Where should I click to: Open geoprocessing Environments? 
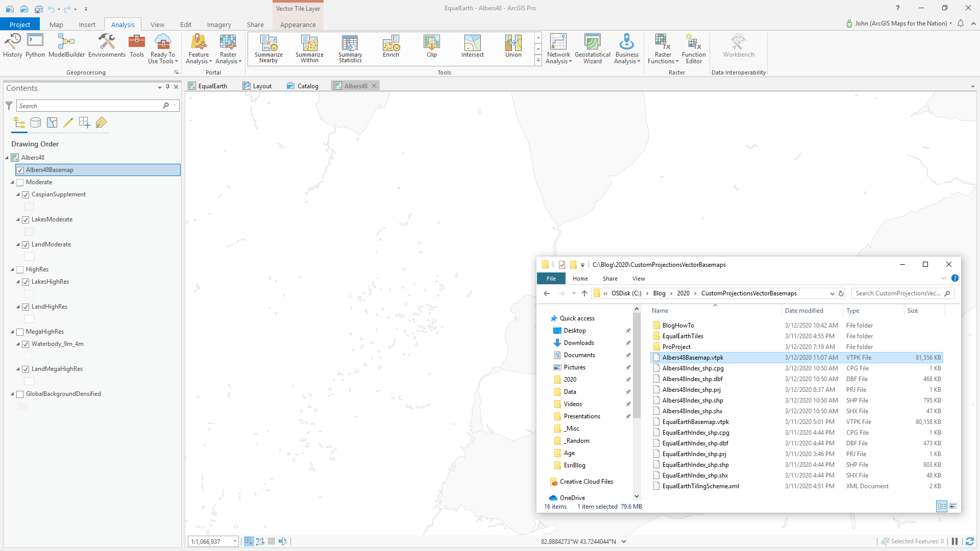click(x=107, y=46)
